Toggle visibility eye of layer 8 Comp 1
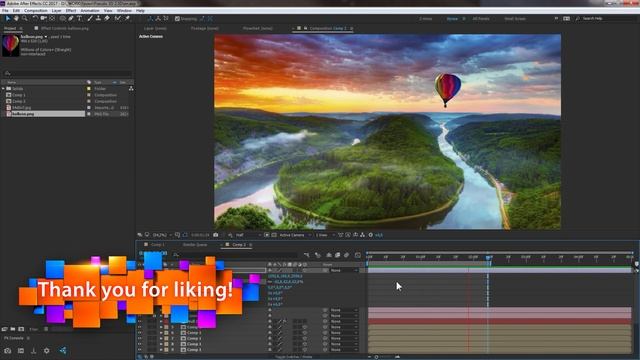 tap(140, 344)
